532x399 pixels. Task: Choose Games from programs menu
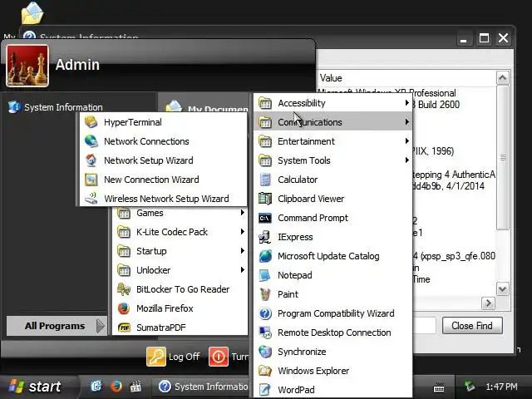180,213
